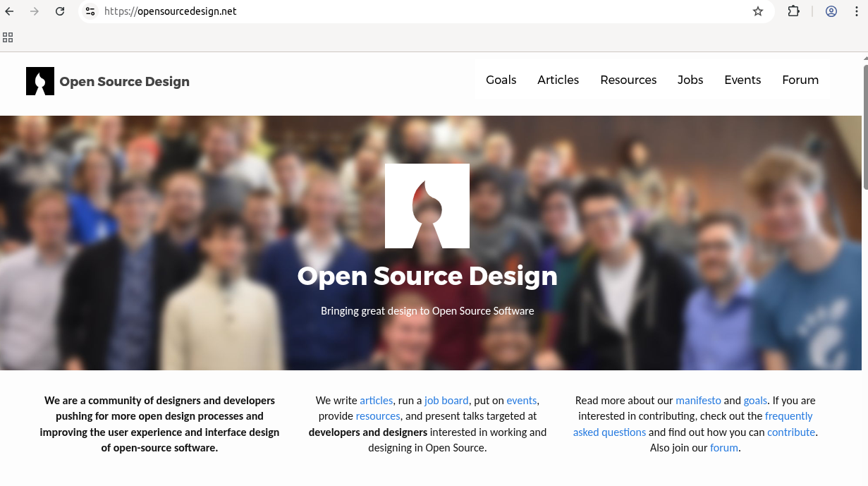Follow the 'contribute' link

(x=791, y=432)
